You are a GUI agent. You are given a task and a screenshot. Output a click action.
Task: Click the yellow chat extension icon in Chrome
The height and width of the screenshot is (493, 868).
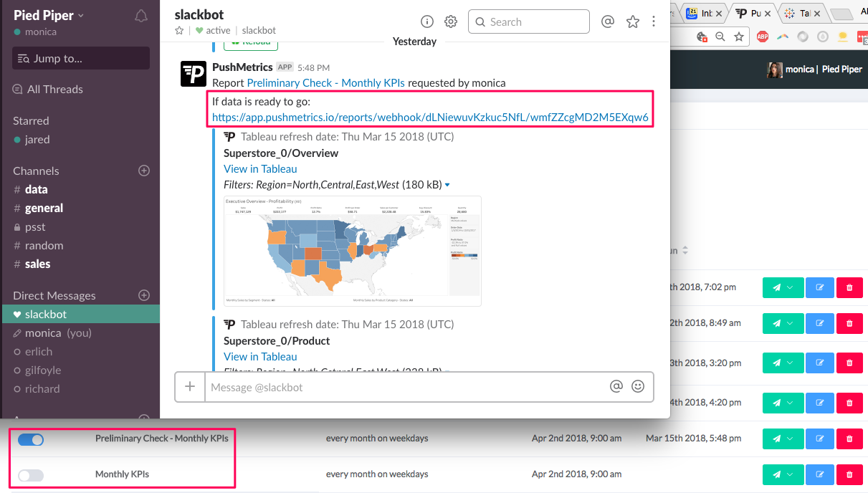coord(843,37)
